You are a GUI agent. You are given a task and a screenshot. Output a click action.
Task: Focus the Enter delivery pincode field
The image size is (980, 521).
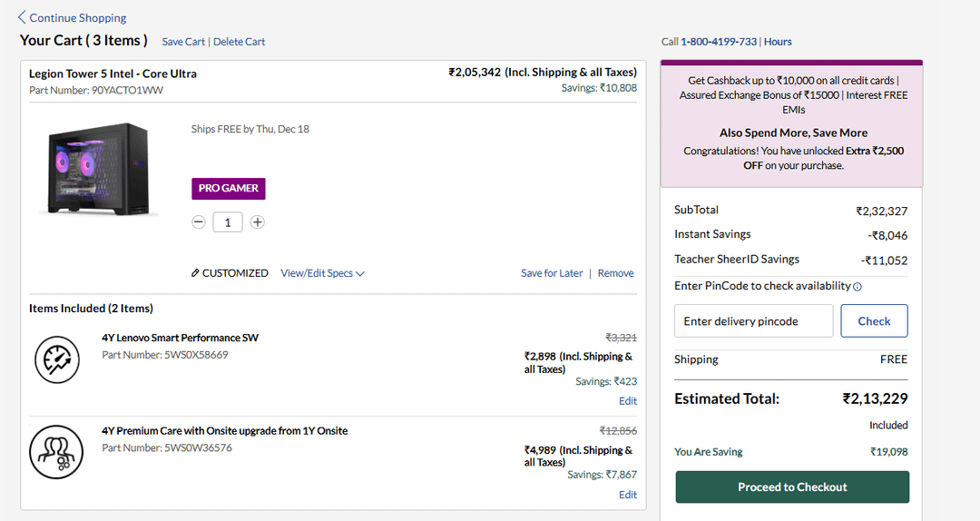pos(753,321)
